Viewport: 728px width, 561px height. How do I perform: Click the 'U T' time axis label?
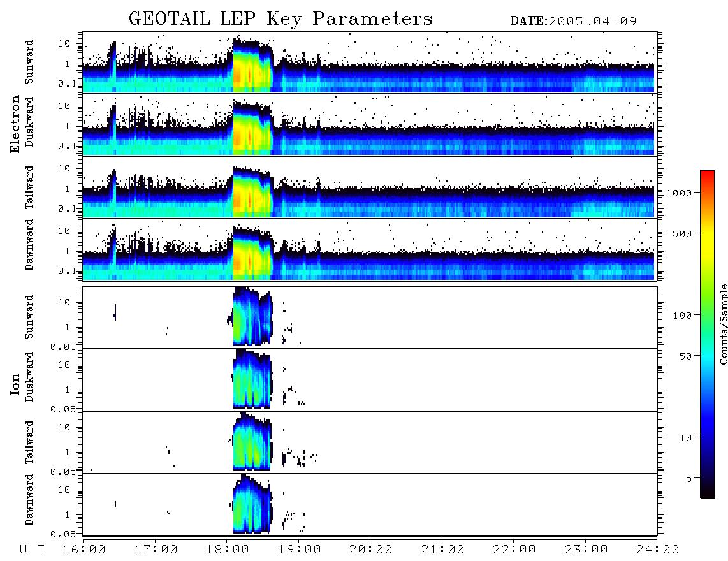click(32, 550)
